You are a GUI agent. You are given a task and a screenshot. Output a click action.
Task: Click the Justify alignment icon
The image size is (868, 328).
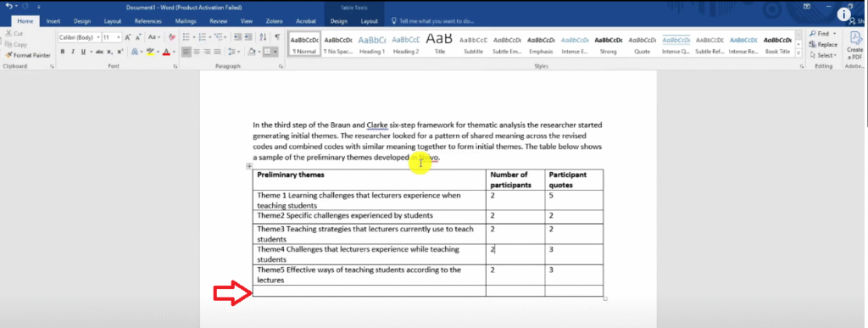point(218,52)
